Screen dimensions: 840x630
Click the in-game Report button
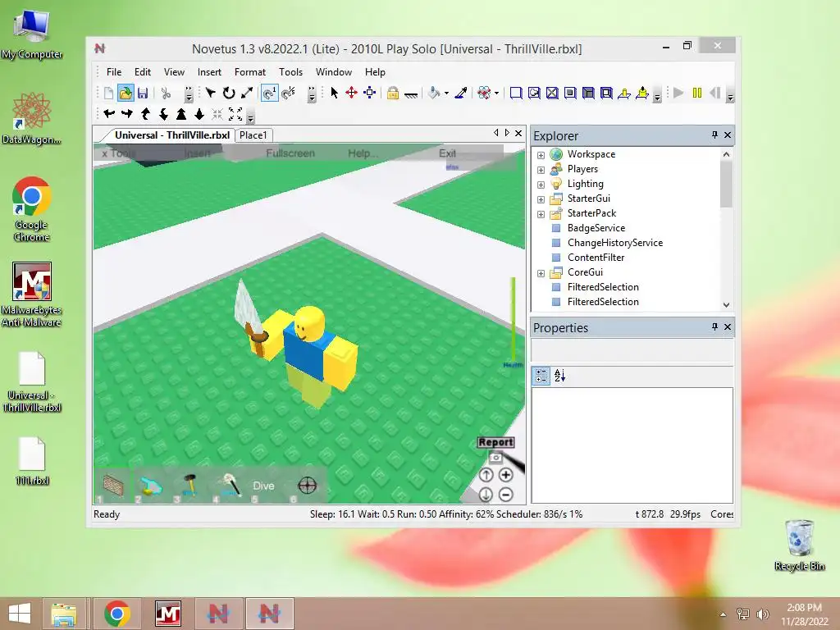496,442
